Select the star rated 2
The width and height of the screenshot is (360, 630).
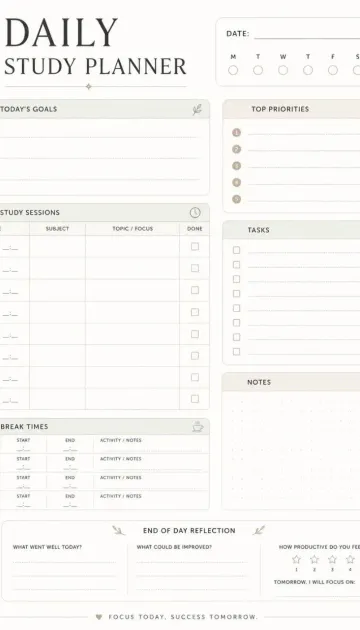pyautogui.click(x=314, y=559)
